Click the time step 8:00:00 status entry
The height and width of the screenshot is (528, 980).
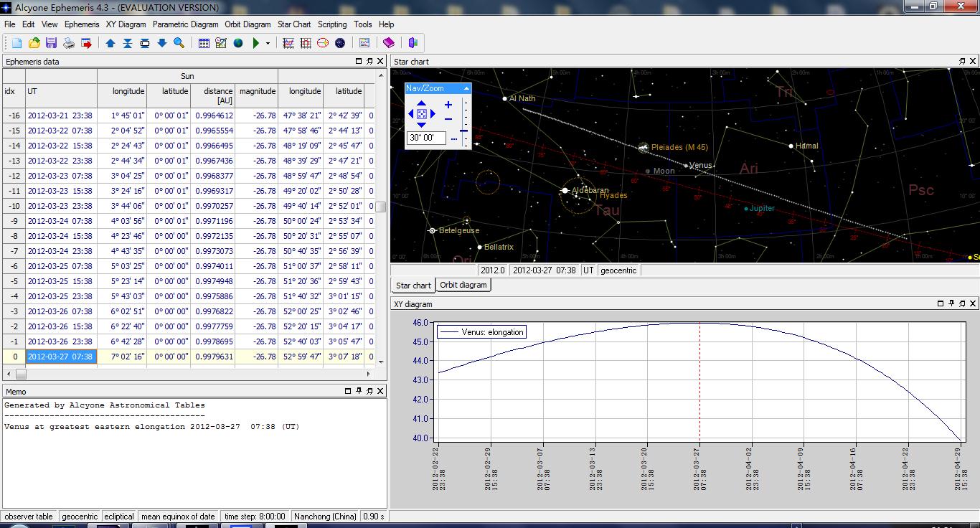(x=255, y=517)
